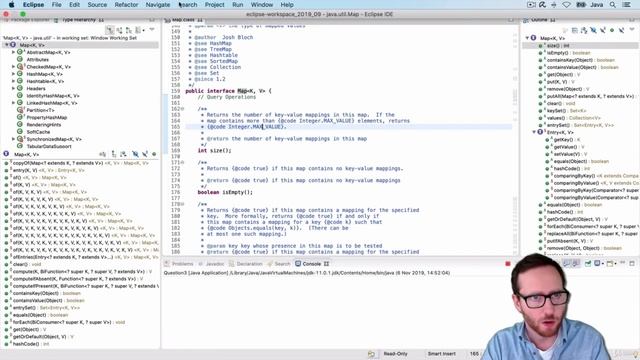Open the Navigate menu
This screenshot has width=640, height=360.
(x=158, y=4)
